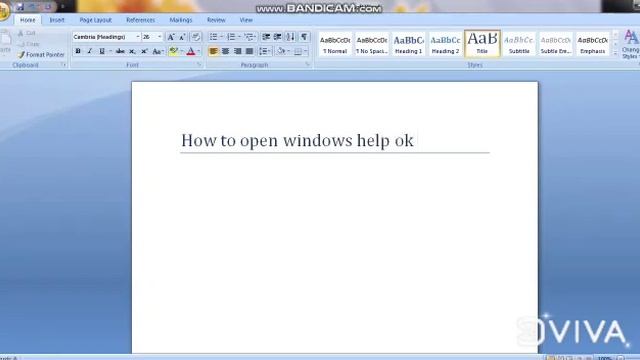Open the underline style dropdown arrow
Screen dimensions: 640x360
[x=111, y=51]
